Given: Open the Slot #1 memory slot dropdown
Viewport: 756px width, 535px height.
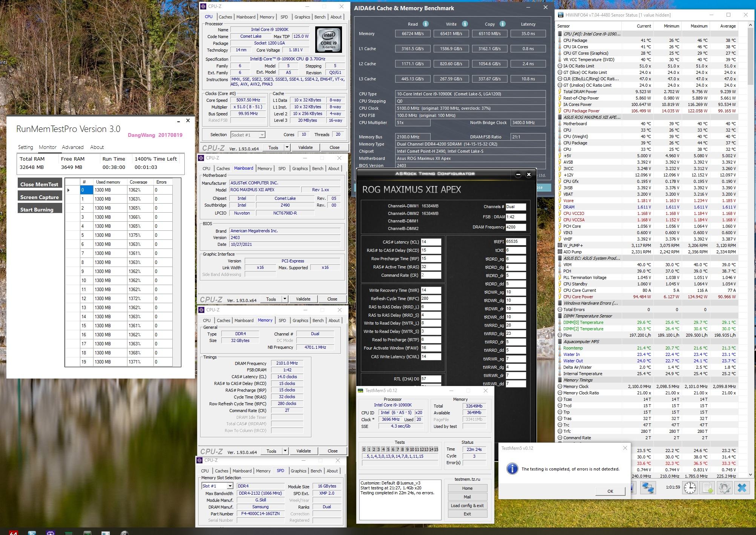Looking at the screenshot, I should point(217,486).
